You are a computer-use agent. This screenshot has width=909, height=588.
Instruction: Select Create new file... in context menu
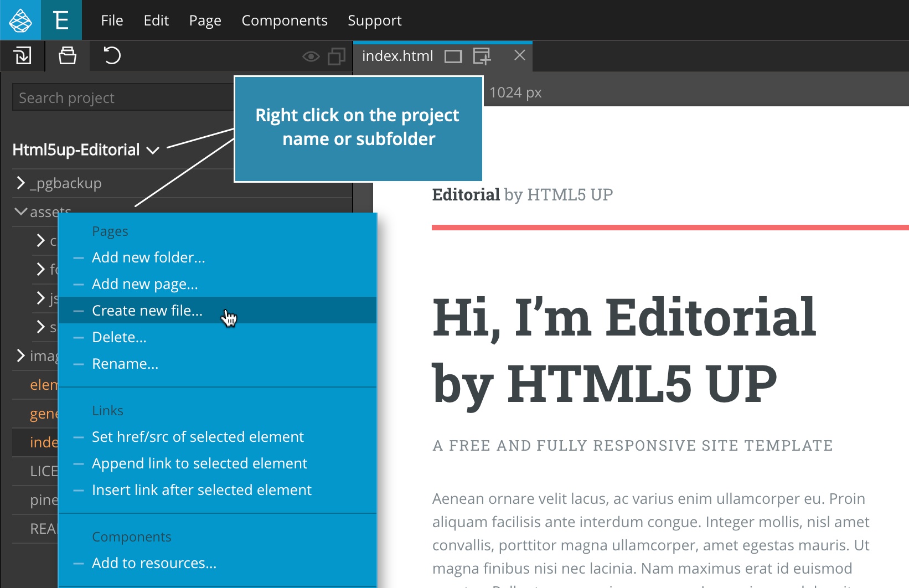pyautogui.click(x=217, y=310)
